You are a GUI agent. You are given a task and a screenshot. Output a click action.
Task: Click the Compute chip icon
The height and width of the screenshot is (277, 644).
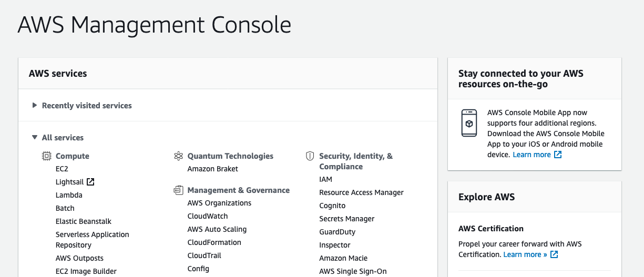(x=47, y=156)
